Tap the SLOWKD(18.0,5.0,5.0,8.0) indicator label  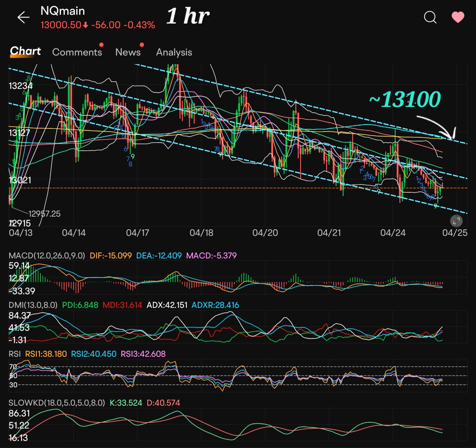click(x=57, y=403)
